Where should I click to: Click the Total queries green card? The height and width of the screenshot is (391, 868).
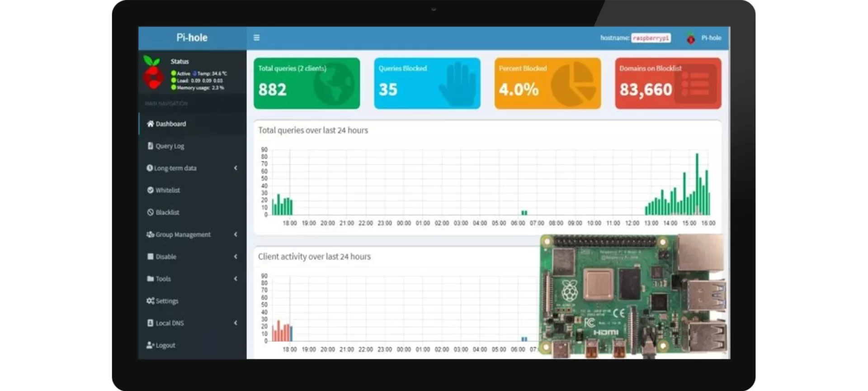pyautogui.click(x=307, y=83)
